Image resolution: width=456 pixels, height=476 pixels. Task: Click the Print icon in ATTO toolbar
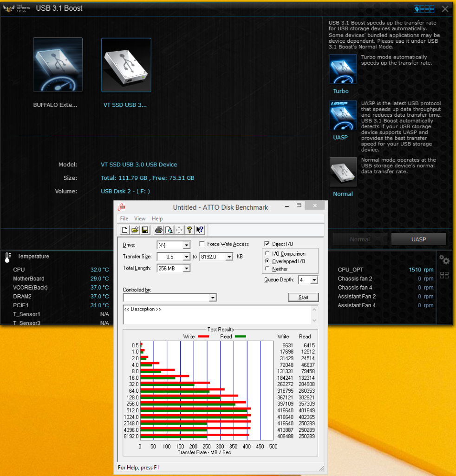pyautogui.click(x=158, y=230)
